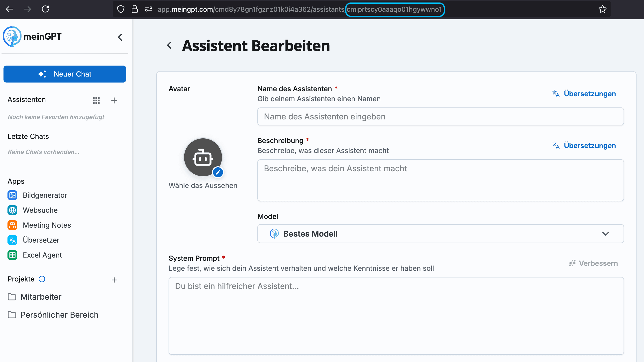Focus the Name des Assistenten input field
644x362 pixels.
(x=440, y=116)
